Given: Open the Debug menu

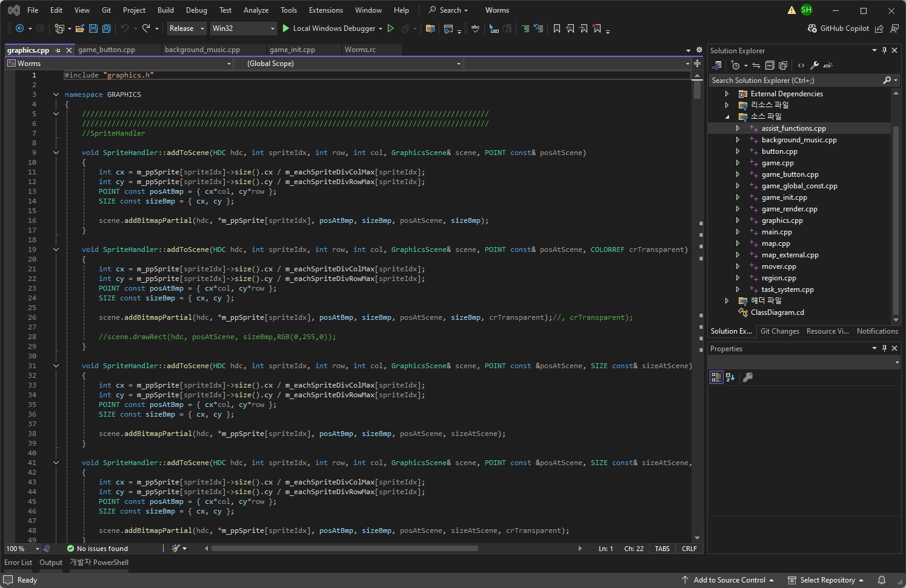Looking at the screenshot, I should pyautogui.click(x=196, y=10).
